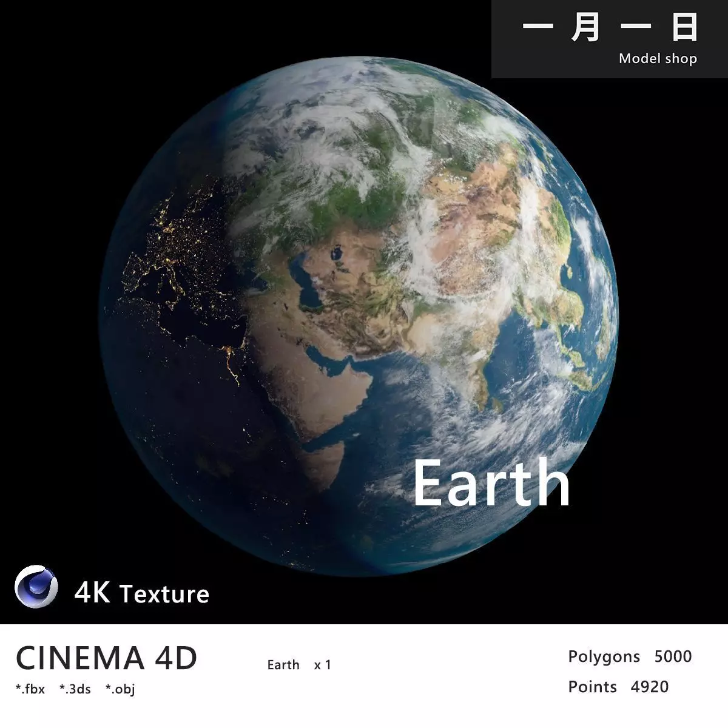
Task: Click the 'Polygons 5000' text
Action: [x=630, y=656]
